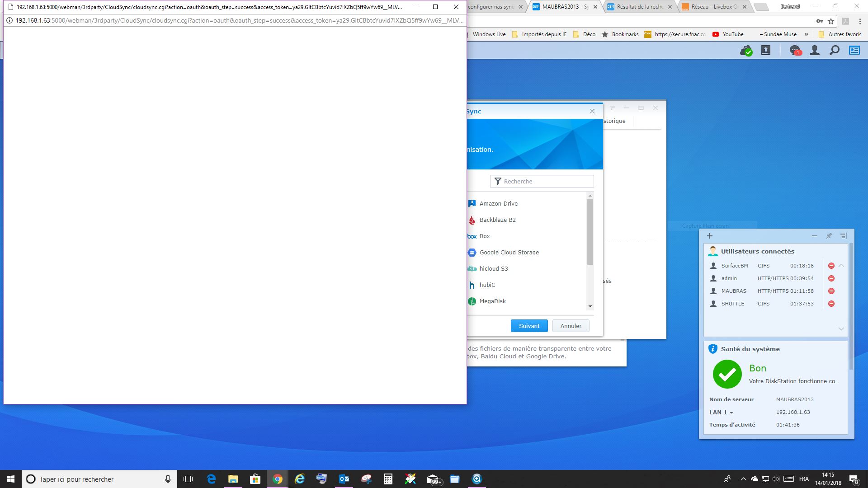Open DSM notifications chat icon
868x488 pixels.
point(795,51)
